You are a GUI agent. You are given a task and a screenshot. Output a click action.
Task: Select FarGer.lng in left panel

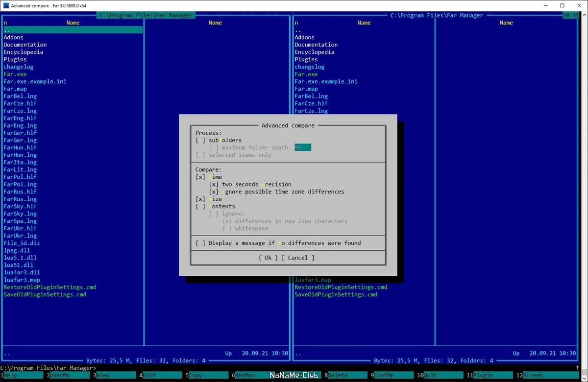tap(20, 140)
